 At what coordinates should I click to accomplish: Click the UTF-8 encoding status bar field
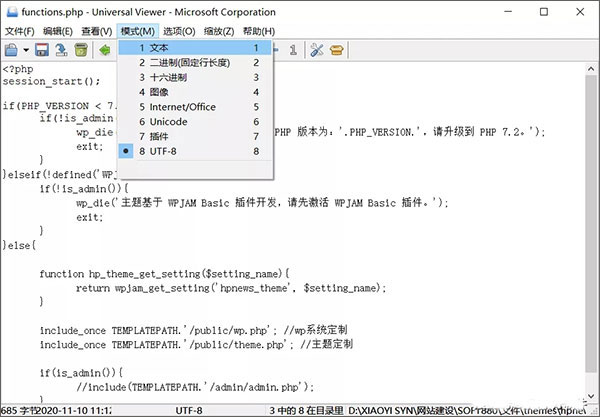[188, 410]
